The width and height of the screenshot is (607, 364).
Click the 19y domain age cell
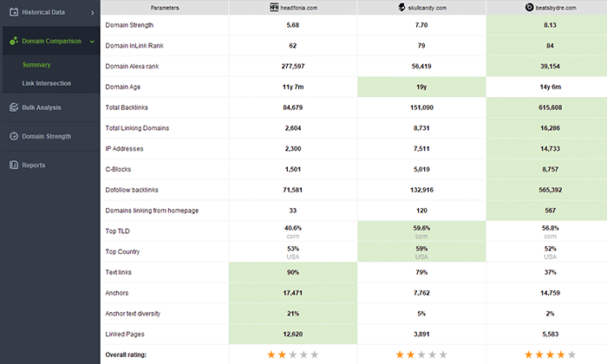421,87
